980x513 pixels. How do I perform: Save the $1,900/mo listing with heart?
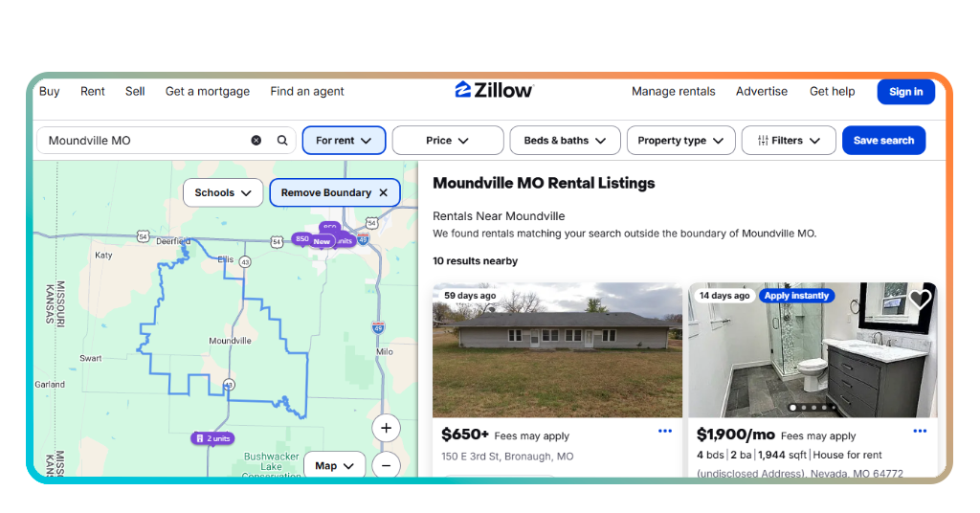click(x=920, y=300)
